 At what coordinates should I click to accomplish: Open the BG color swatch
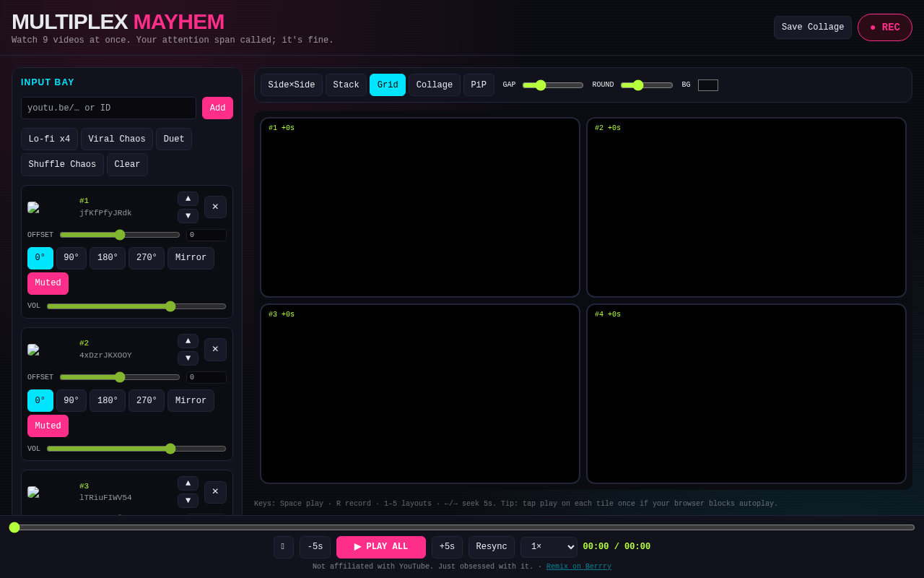coord(708,85)
